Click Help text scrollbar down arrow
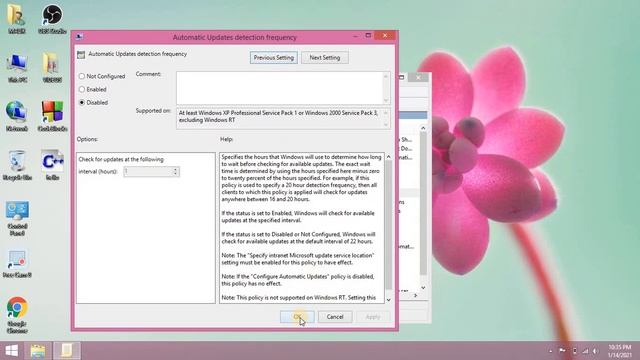 (x=388, y=300)
